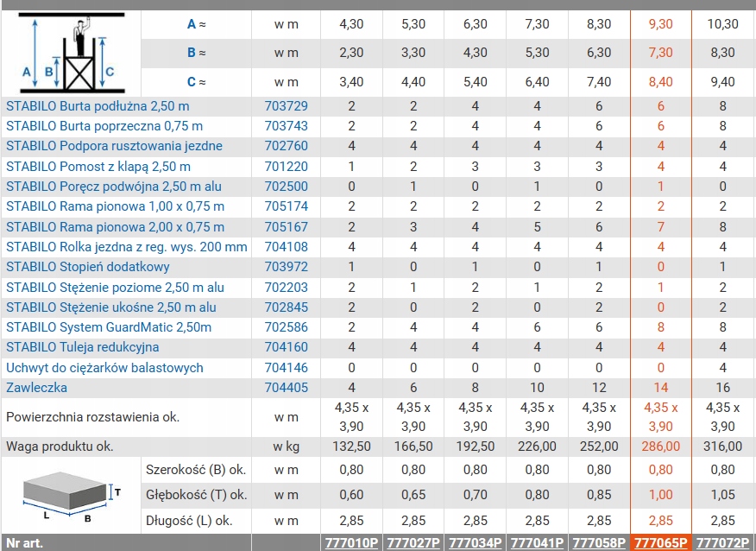756x551 pixels.
Task: Click the package dimensions box illustration
Action: tap(71, 497)
